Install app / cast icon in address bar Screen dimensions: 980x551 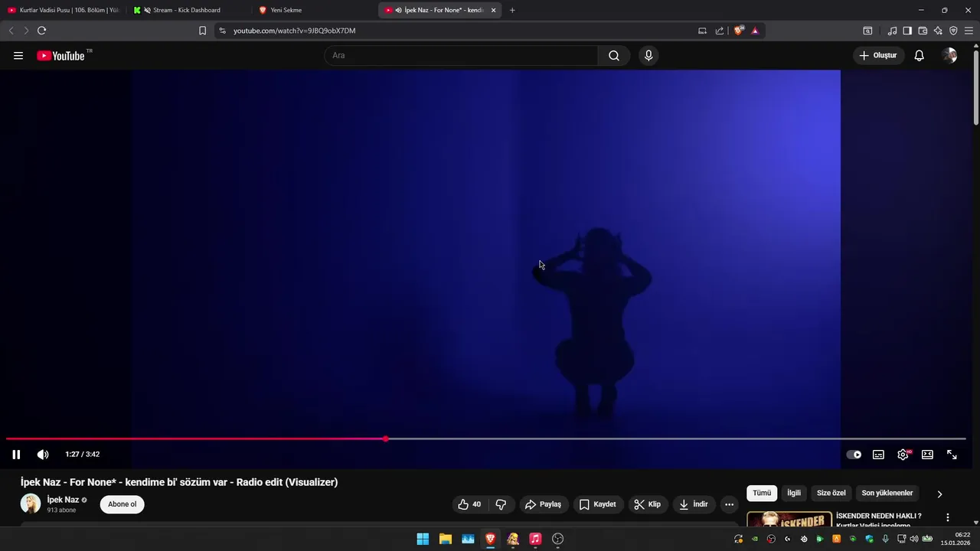[x=702, y=31]
